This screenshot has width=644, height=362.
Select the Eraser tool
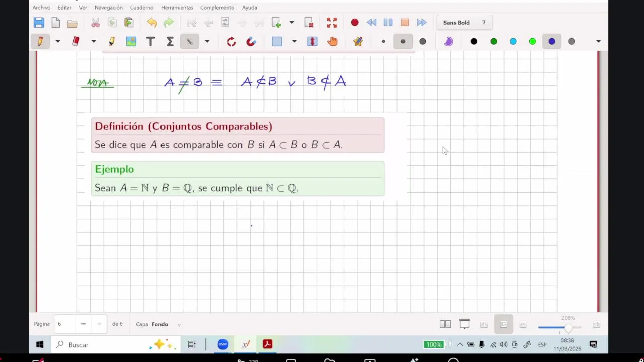pyautogui.click(x=76, y=41)
